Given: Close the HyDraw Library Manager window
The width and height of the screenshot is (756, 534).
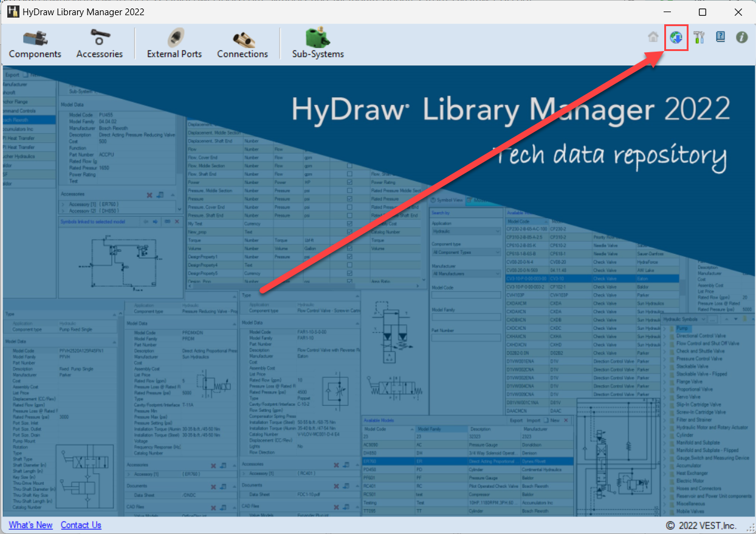Looking at the screenshot, I should pyautogui.click(x=738, y=12).
